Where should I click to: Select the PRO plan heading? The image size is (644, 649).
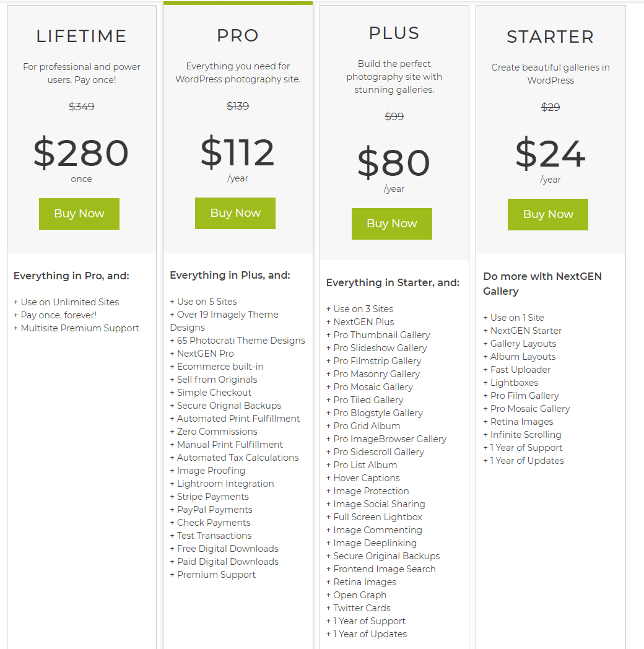click(x=238, y=35)
